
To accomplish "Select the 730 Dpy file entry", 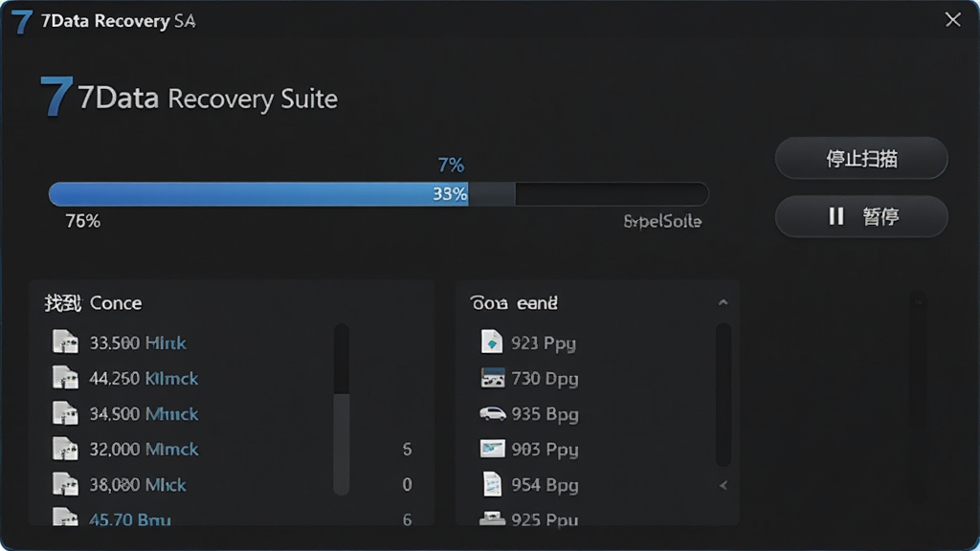I will 545,379.
